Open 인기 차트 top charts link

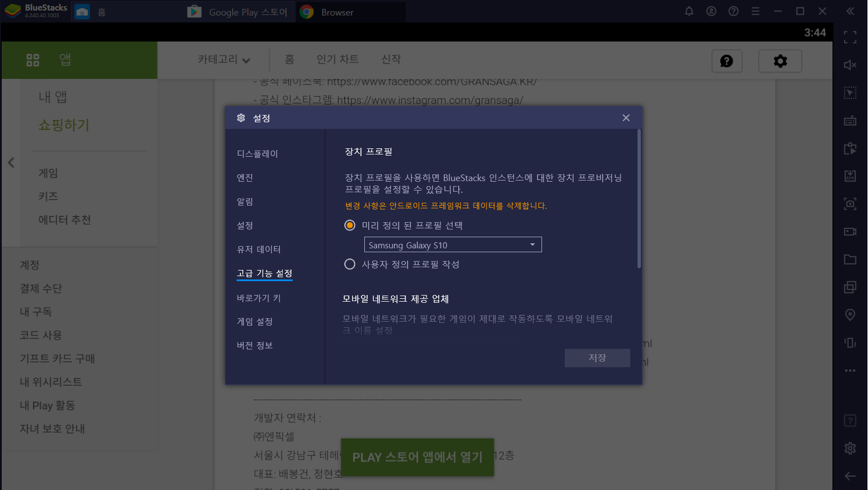pyautogui.click(x=338, y=59)
